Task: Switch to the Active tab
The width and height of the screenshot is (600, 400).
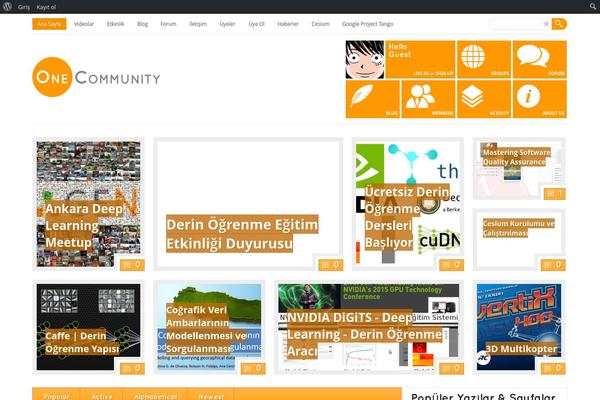Action: [102, 396]
